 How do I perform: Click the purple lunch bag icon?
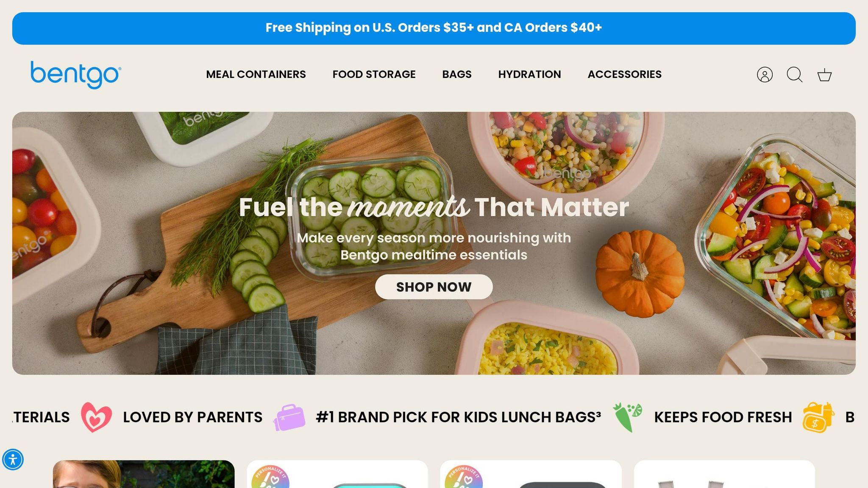[289, 417]
